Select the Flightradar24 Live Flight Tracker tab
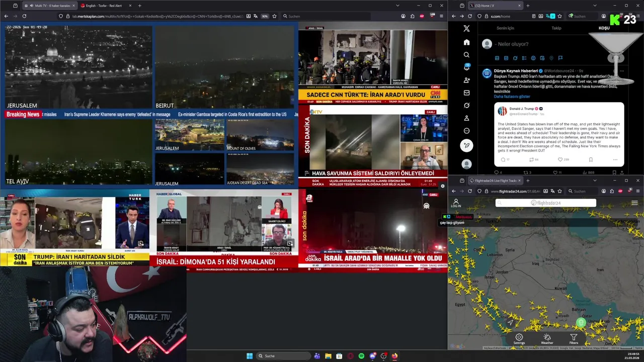Image resolution: width=644 pixels, height=362 pixels. 496,180
